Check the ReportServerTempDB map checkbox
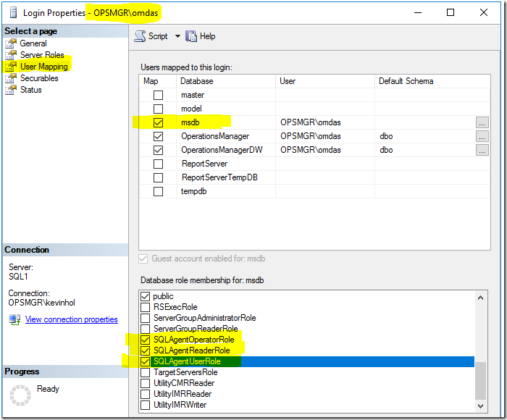 click(x=158, y=177)
